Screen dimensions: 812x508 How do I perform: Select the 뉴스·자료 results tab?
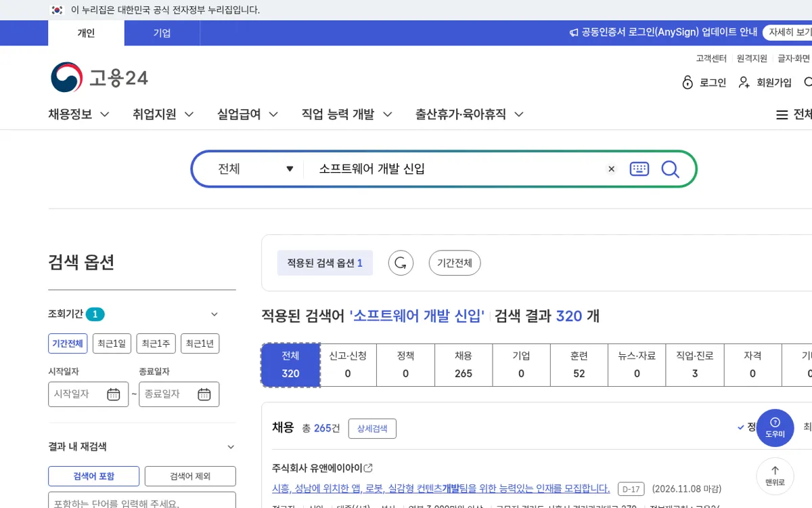(637, 365)
